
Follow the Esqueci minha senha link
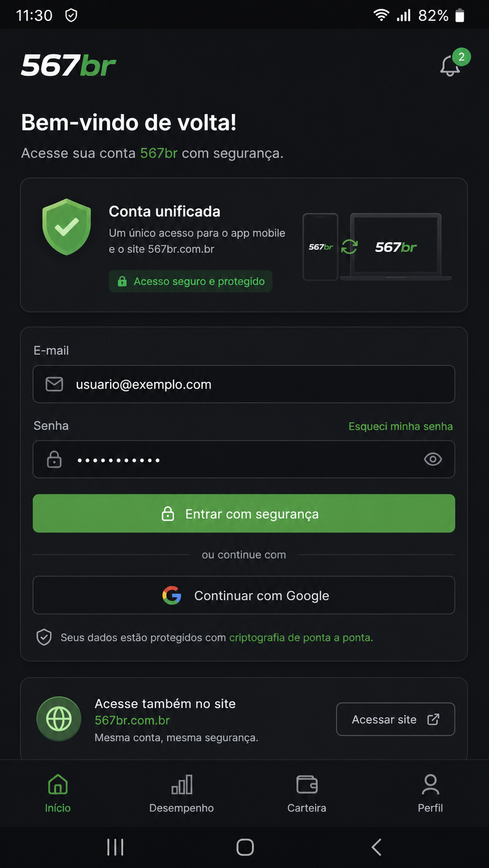(x=401, y=426)
